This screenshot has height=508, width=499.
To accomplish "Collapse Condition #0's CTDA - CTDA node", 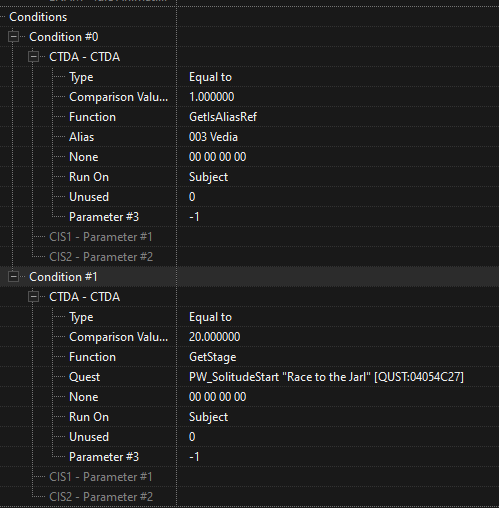I will coord(33,57).
